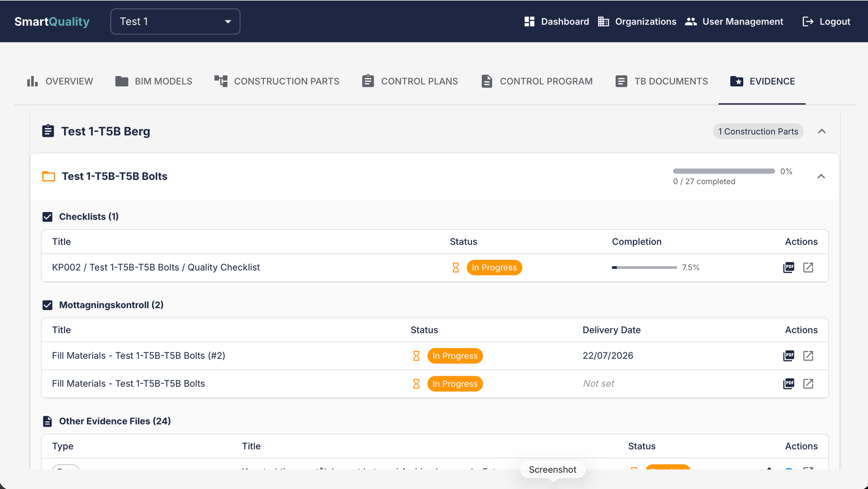Image resolution: width=868 pixels, height=489 pixels.
Task: Click In Progress badge for Fill Materials (#2)
Action: pyautogui.click(x=455, y=356)
